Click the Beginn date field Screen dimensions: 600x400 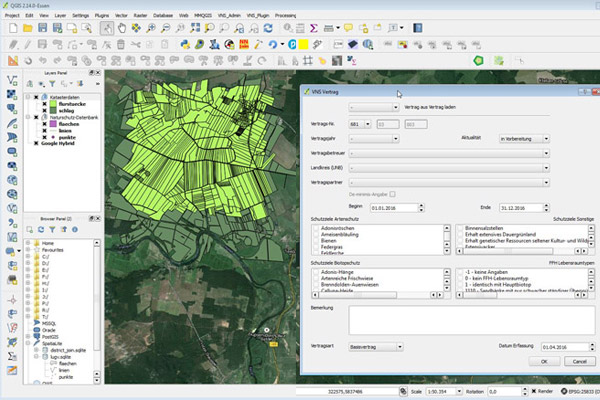coord(394,208)
